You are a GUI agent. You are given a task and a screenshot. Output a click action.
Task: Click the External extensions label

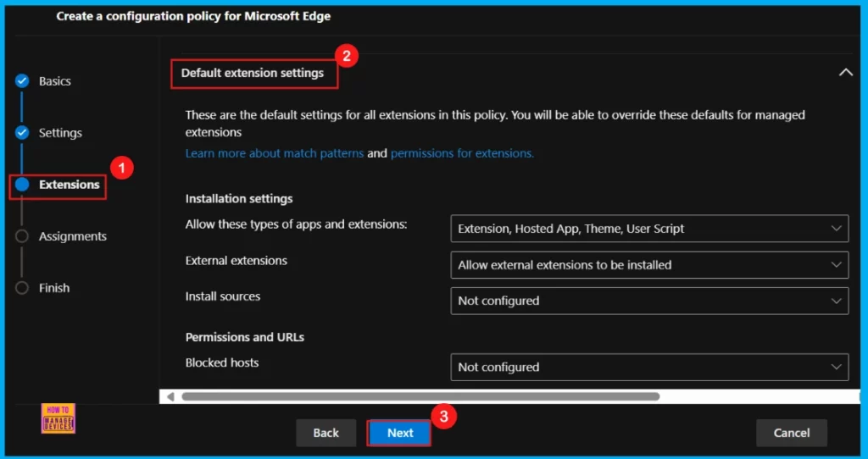pyautogui.click(x=236, y=261)
